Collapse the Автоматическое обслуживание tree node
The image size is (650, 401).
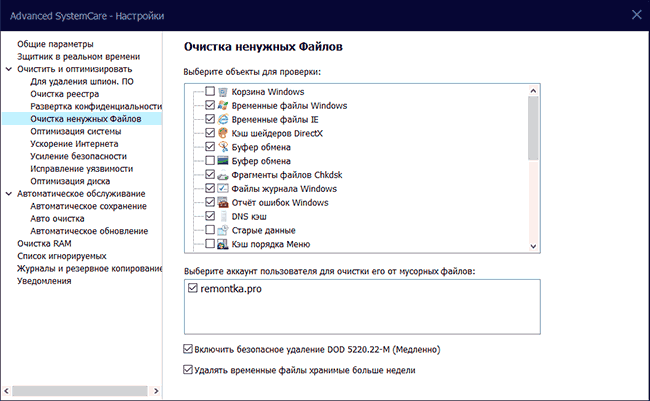tap(9, 194)
